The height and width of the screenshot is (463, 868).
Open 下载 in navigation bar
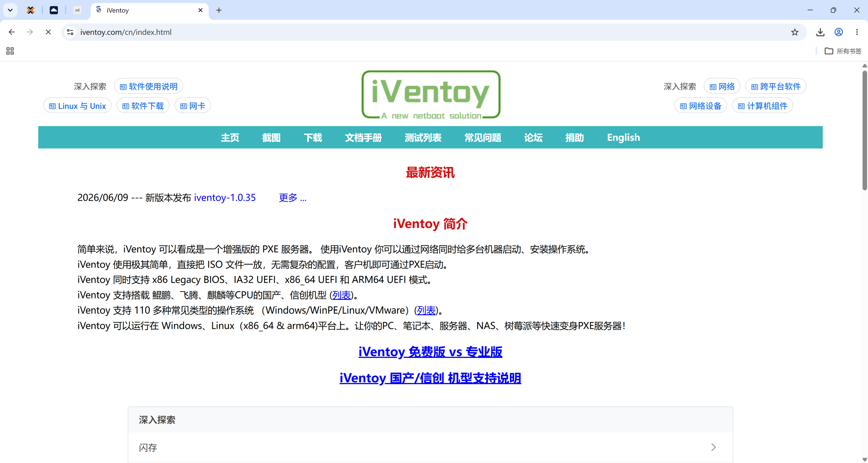pos(313,138)
